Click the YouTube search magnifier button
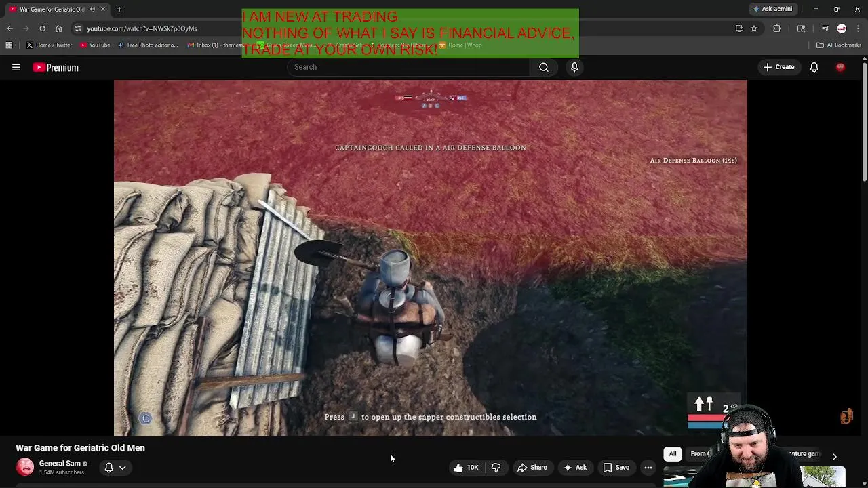868x488 pixels. coord(544,67)
